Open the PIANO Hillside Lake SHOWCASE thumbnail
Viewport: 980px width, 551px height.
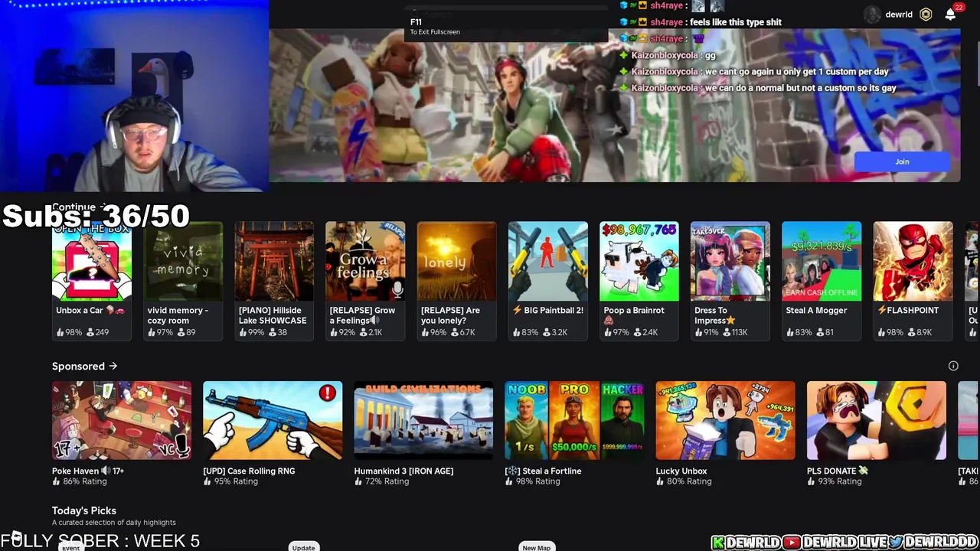(274, 261)
